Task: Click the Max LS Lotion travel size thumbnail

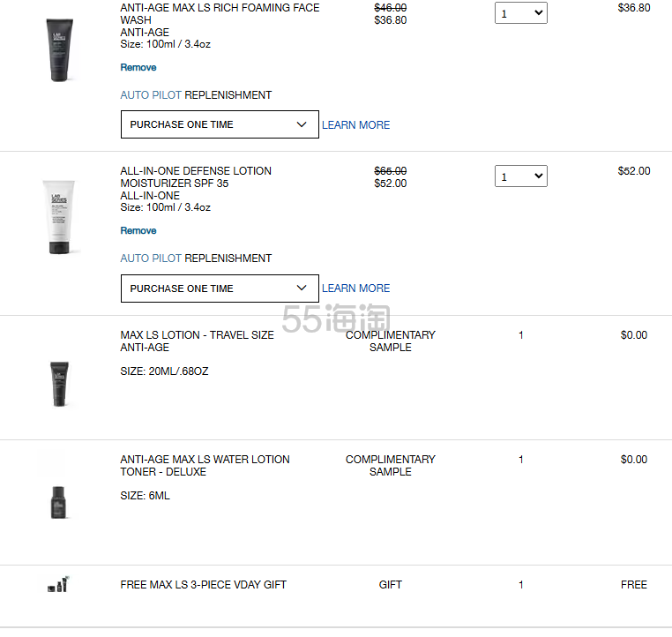Action: 59,383
